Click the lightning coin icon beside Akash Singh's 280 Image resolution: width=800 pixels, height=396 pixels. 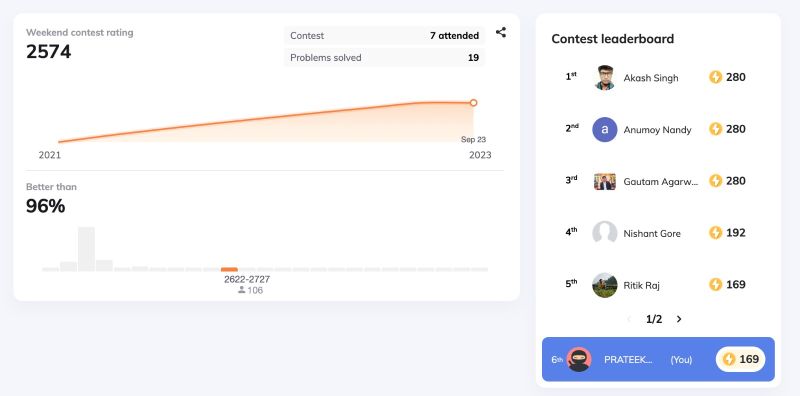715,77
